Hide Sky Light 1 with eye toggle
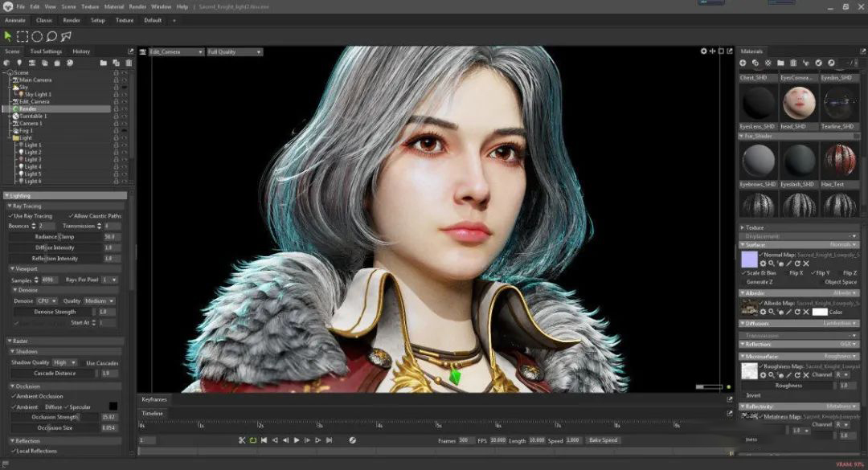Viewport: 868px width, 470px height. 125,94
